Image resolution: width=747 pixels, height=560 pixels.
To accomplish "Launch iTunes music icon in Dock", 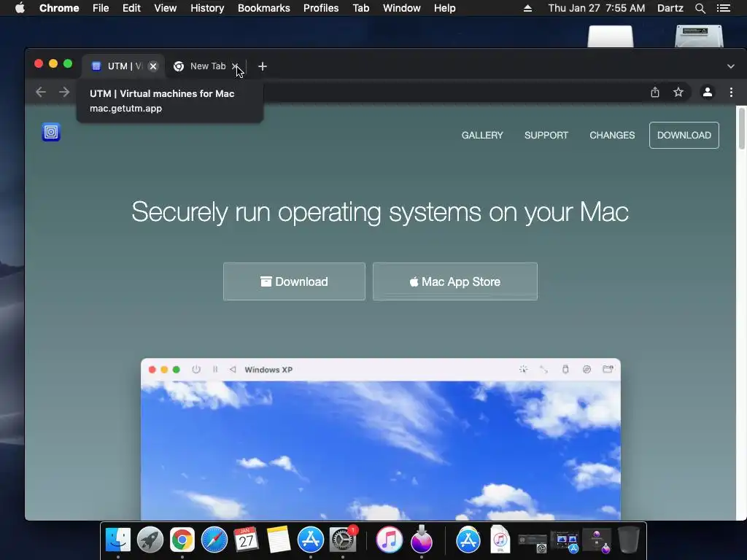I will (390, 540).
